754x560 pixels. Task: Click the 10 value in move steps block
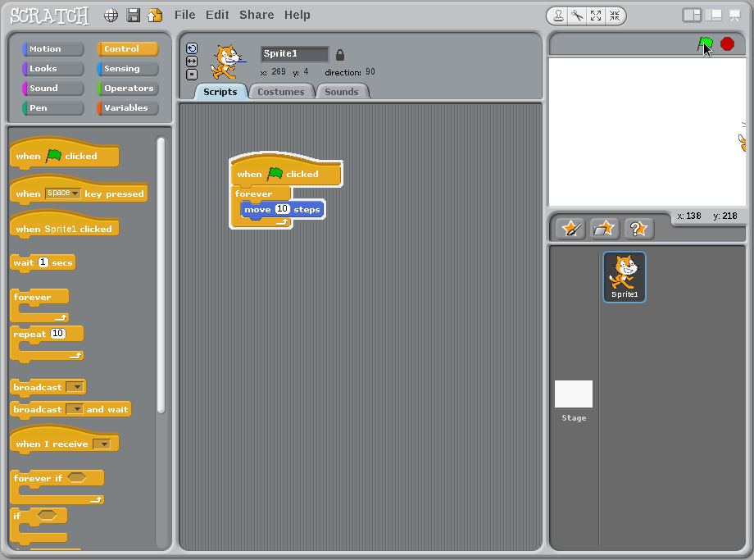point(282,209)
